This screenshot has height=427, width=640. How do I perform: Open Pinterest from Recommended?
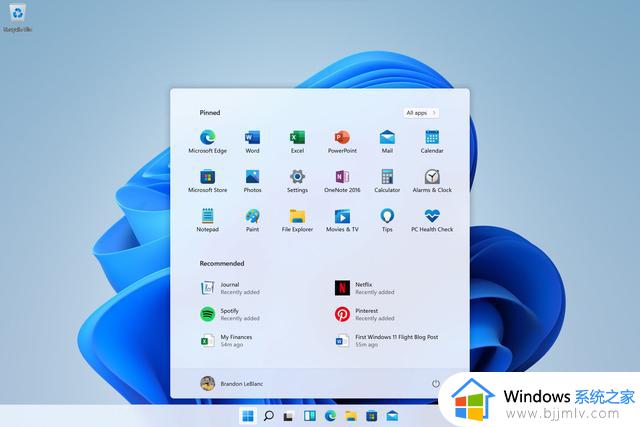(364, 314)
